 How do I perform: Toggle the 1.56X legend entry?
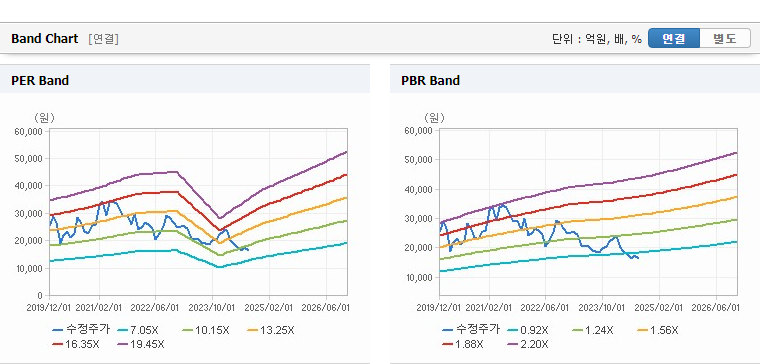point(657,330)
